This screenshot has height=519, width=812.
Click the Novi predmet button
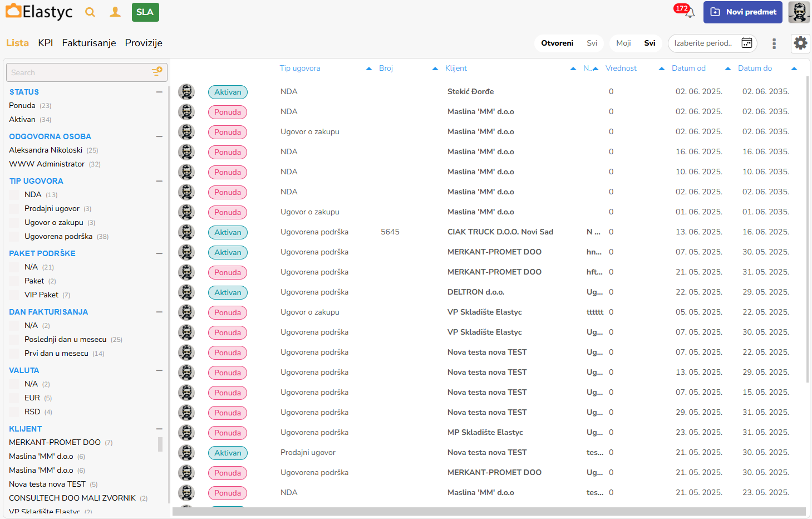point(742,12)
